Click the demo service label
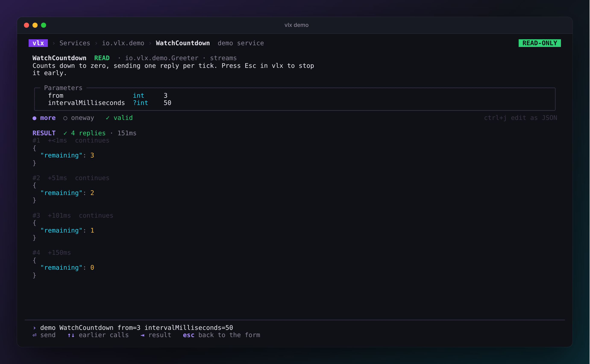Image resolution: width=590 pixels, height=364 pixels. point(241,43)
